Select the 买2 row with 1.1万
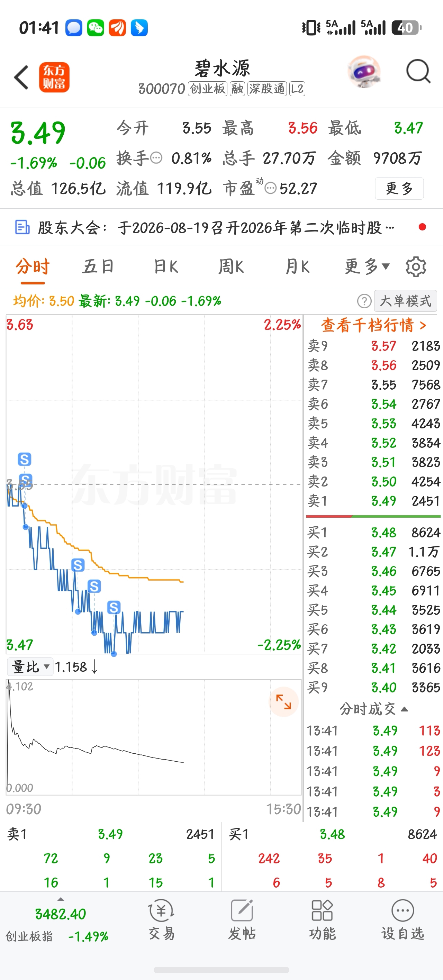Viewport: 443px width, 980px height. (373, 552)
